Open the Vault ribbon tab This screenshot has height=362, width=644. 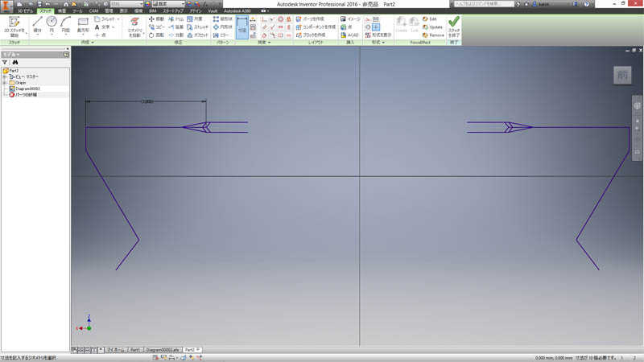pos(212,10)
